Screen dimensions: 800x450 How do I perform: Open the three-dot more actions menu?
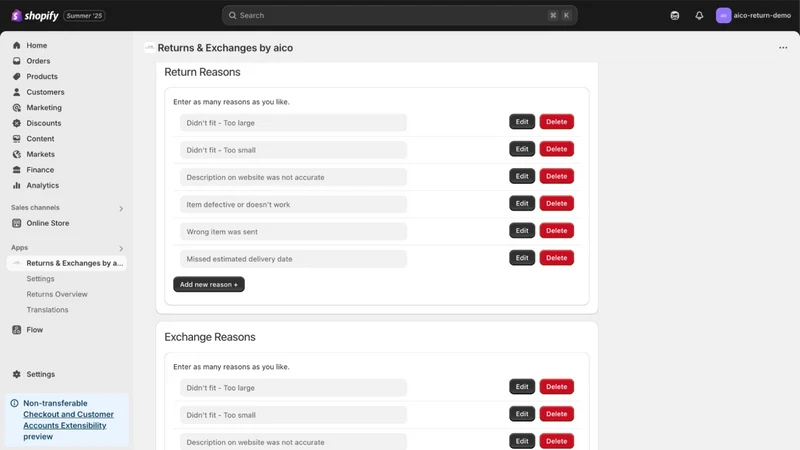783,47
